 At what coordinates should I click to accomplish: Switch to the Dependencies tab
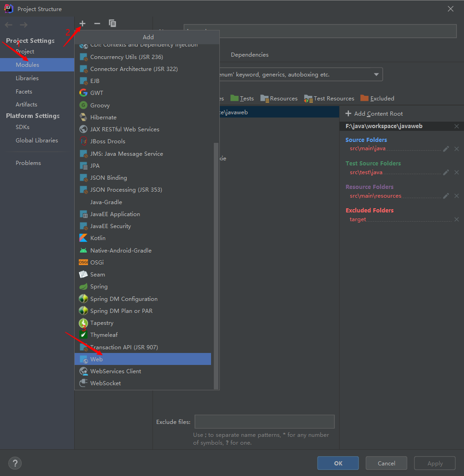tap(249, 55)
